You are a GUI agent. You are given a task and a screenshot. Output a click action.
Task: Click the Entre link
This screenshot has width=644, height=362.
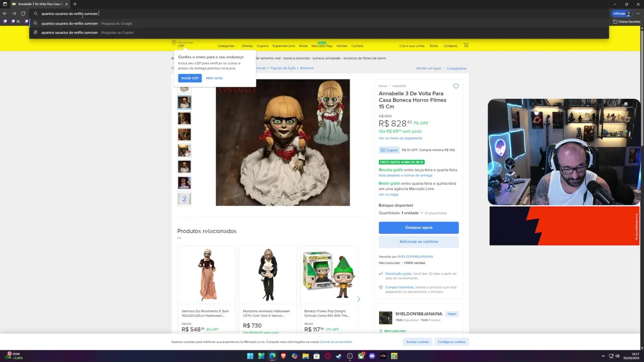click(x=434, y=46)
